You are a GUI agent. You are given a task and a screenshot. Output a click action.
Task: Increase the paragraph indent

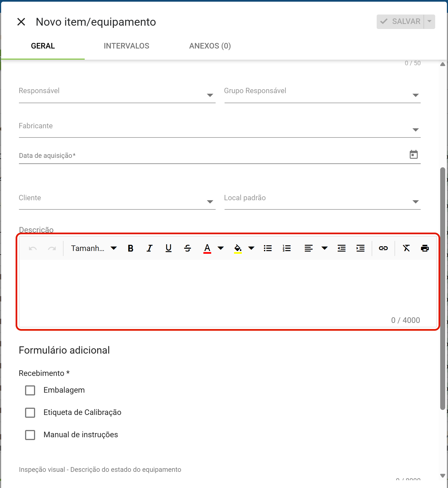click(x=361, y=248)
